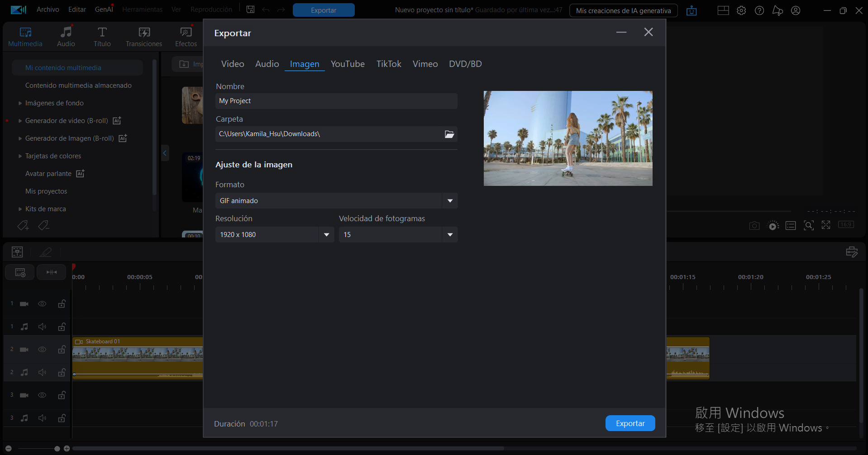The height and width of the screenshot is (455, 868).
Task: Open the Resolución dropdown
Action: pos(326,234)
